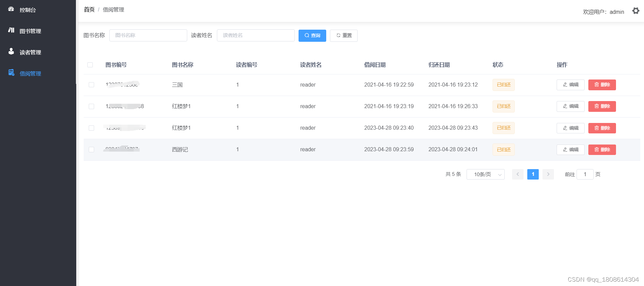Viewport: 644px width, 286px height.
Task: Delete the 西游记 borrowing record
Action: click(602, 150)
